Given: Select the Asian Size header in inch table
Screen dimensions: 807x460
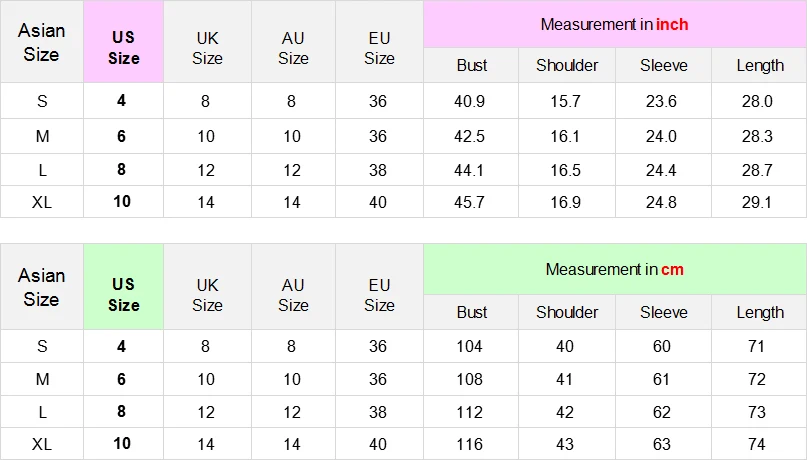Looking at the screenshot, I should click(x=42, y=42).
